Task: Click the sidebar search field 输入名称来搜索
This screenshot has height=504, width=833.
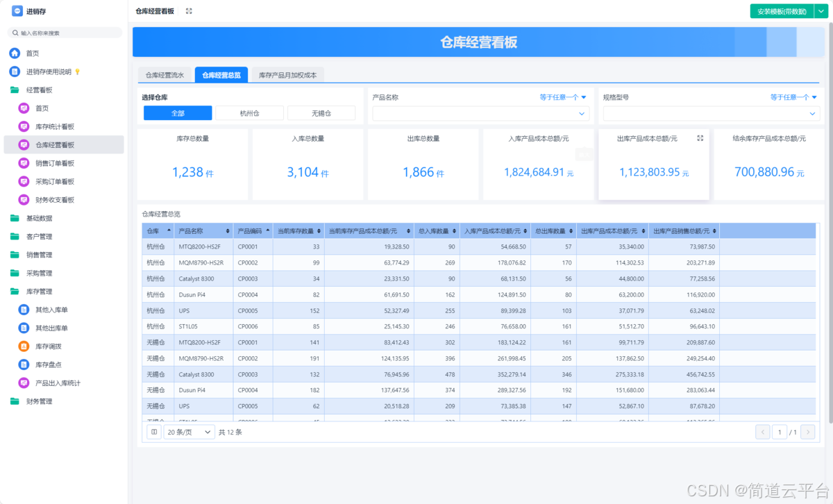Action: point(65,33)
